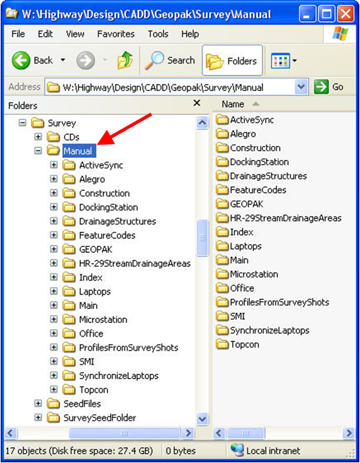Open the Search magnifier tool
360x463 pixels.
tap(170, 60)
